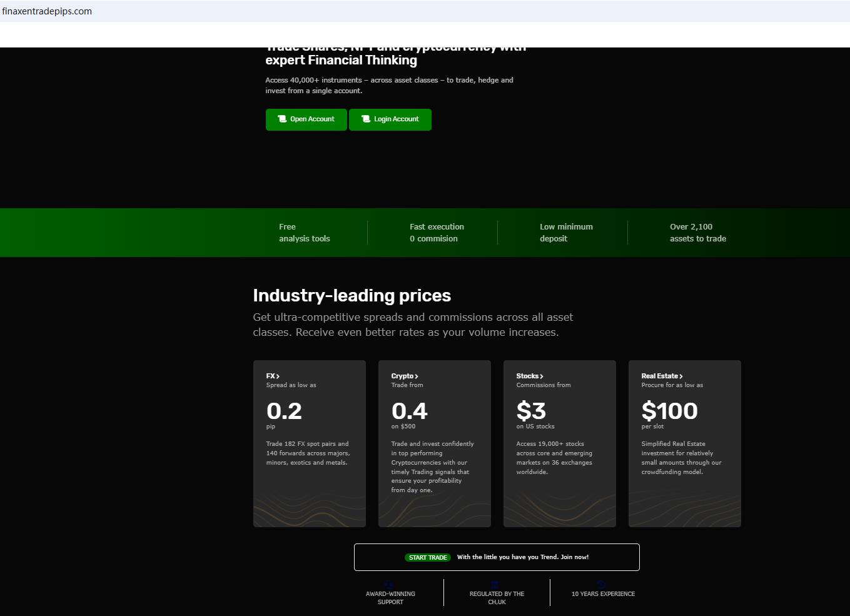This screenshot has width=850, height=616.
Task: Open the FX pricing link
Action: point(270,376)
